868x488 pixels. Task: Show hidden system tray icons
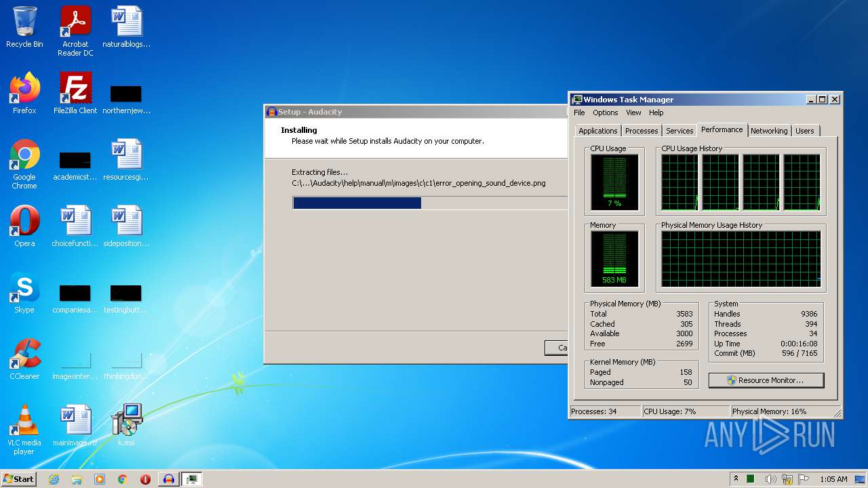pyautogui.click(x=736, y=479)
